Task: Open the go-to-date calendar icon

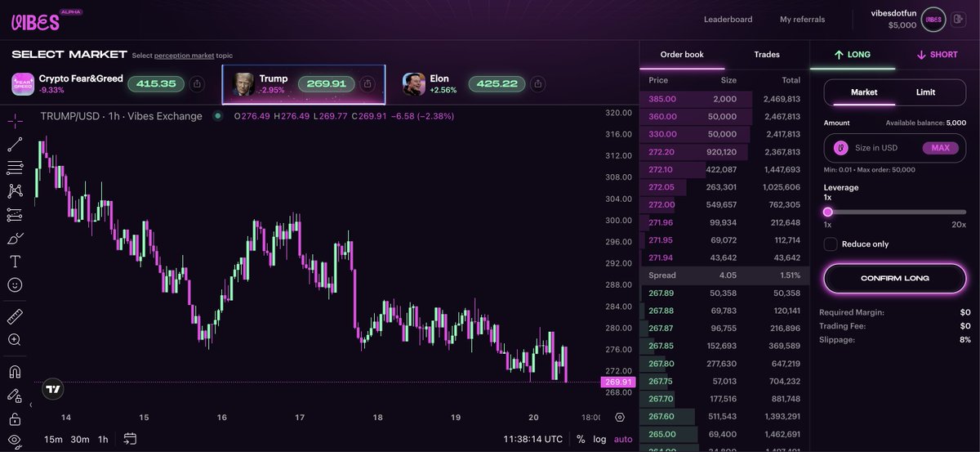Action: click(130, 439)
